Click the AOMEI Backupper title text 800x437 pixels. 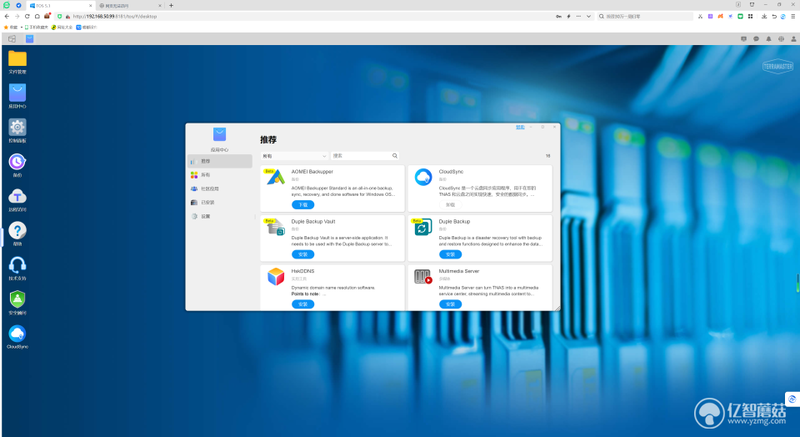point(312,172)
